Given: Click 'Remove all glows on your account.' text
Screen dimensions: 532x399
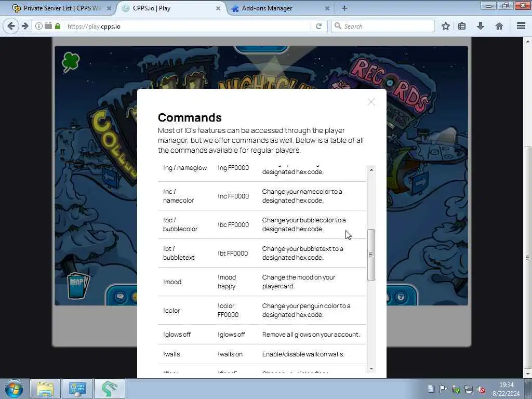Looking at the screenshot, I should coord(311,334).
